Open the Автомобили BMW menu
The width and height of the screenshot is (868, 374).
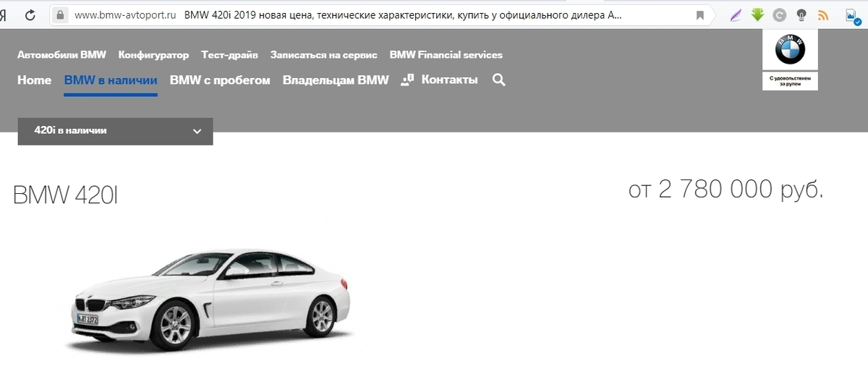[61, 55]
